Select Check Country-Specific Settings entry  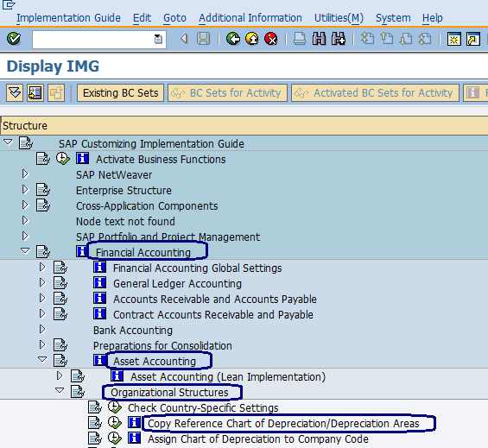click(203, 408)
